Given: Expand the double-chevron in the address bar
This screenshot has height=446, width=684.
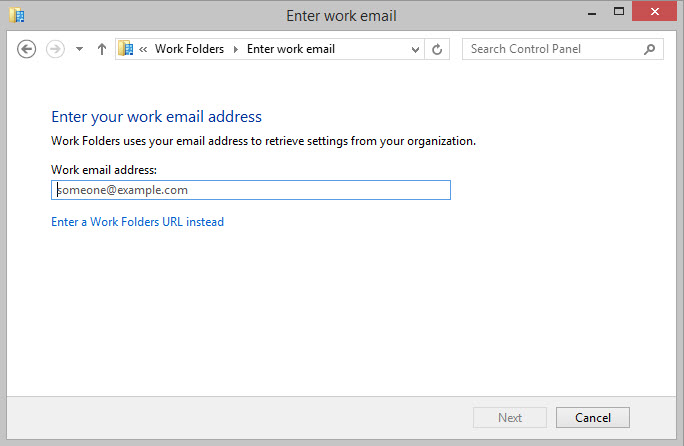Looking at the screenshot, I should pyautogui.click(x=144, y=49).
